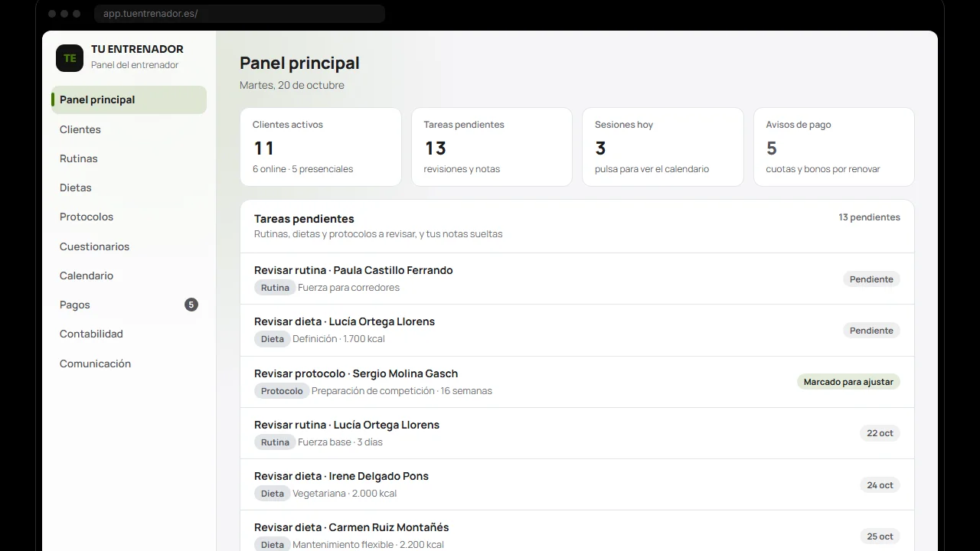
Task: Open task Revisar rutina · Paula Castillo Ferrando
Action: click(577, 279)
